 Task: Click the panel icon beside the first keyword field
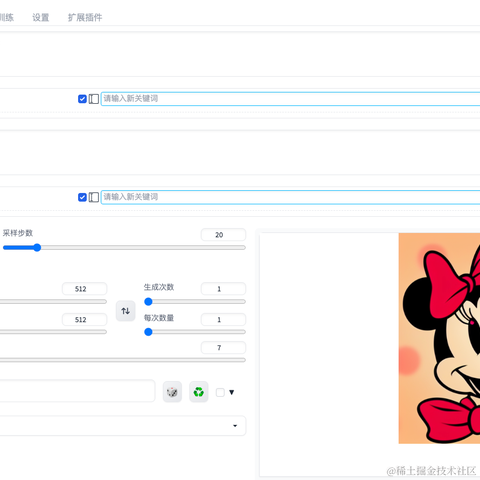(94, 99)
